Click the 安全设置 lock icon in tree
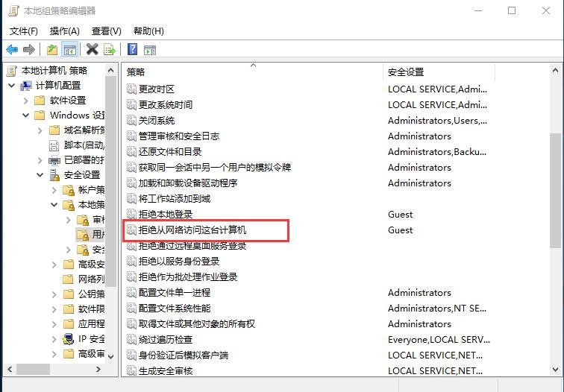The image size is (564, 392). tap(54, 175)
